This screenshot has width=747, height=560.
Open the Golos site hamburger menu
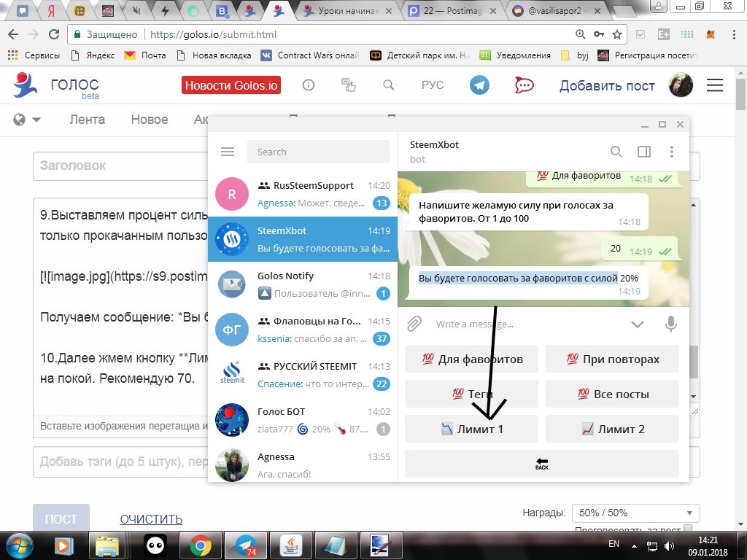(715, 85)
